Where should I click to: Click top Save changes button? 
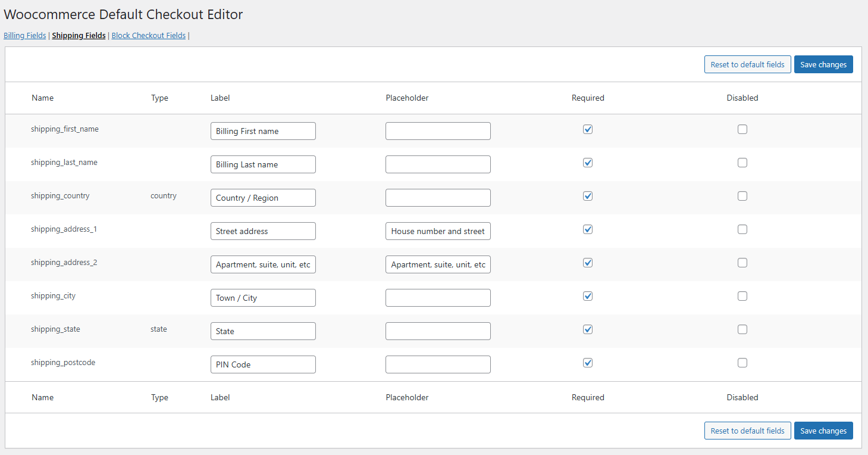pos(823,64)
